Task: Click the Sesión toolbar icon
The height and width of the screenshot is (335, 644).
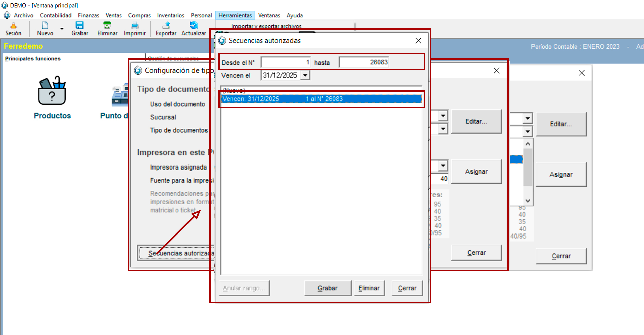Action: coord(13,26)
